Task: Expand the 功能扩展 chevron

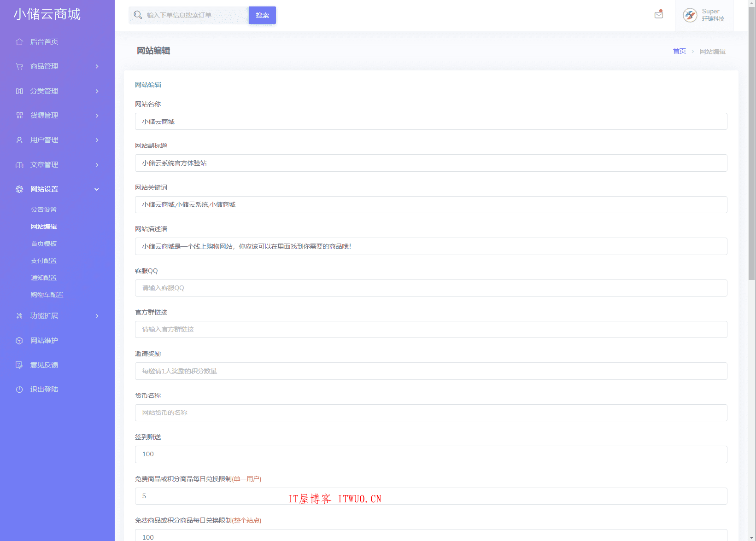Action: pyautogui.click(x=97, y=316)
